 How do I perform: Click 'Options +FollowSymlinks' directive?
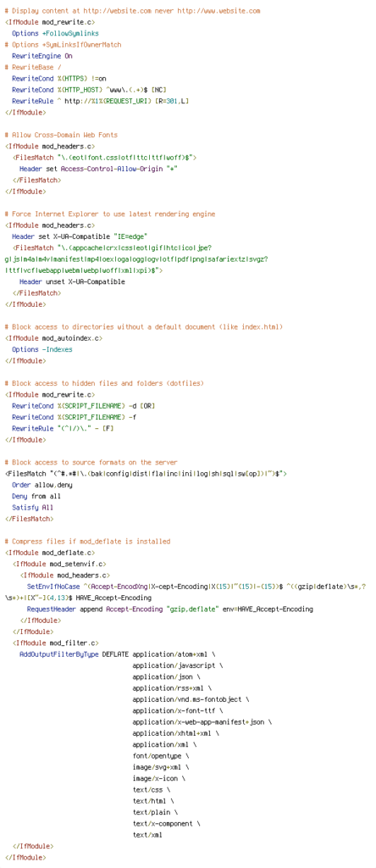click(55, 34)
